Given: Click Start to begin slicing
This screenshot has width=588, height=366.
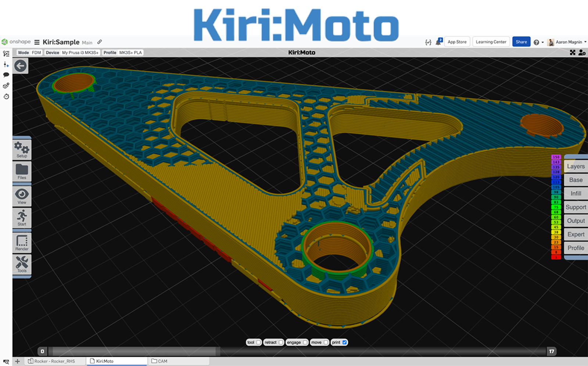Looking at the screenshot, I should [22, 219].
